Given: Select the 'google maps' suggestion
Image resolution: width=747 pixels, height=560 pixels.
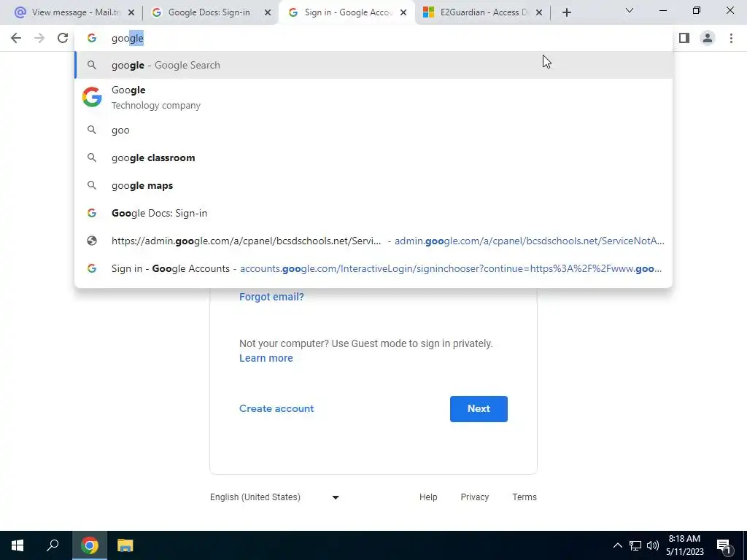Looking at the screenshot, I should click(x=374, y=185).
